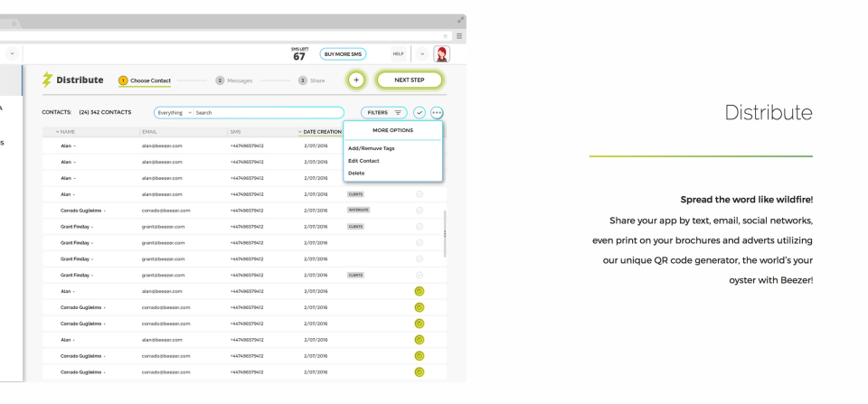The height and width of the screenshot is (404, 868).
Task: Click the SMS left count 67
Action: pos(299,56)
